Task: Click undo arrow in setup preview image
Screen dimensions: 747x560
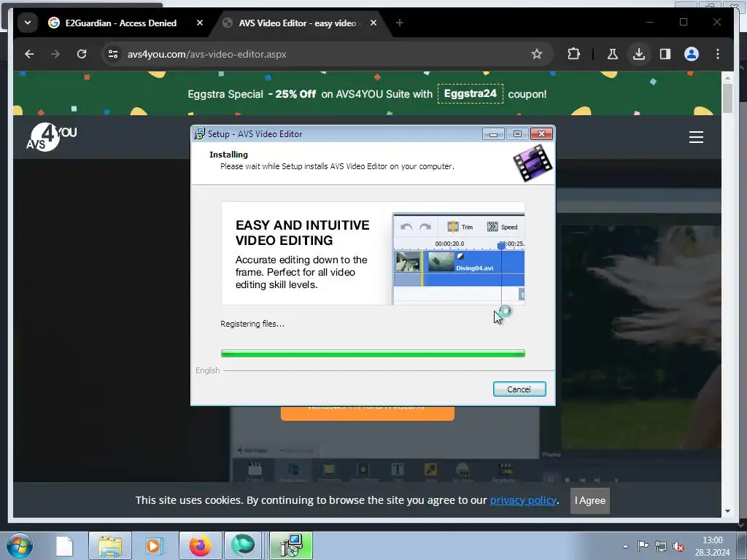Action: [406, 227]
